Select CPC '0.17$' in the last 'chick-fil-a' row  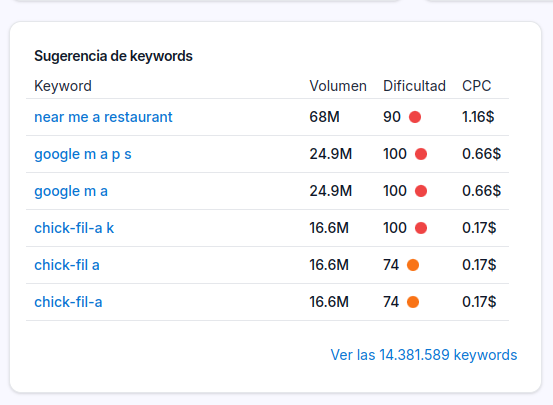click(479, 302)
